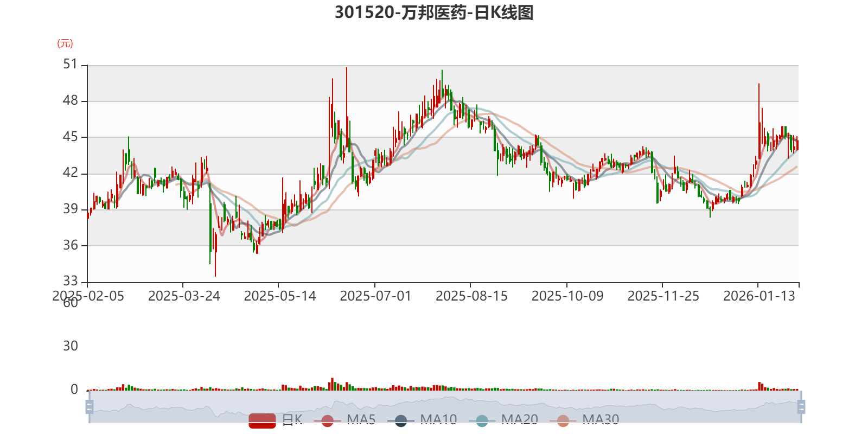868x434 pixels.
Task: Select the 48 price axis label
Action: point(71,100)
